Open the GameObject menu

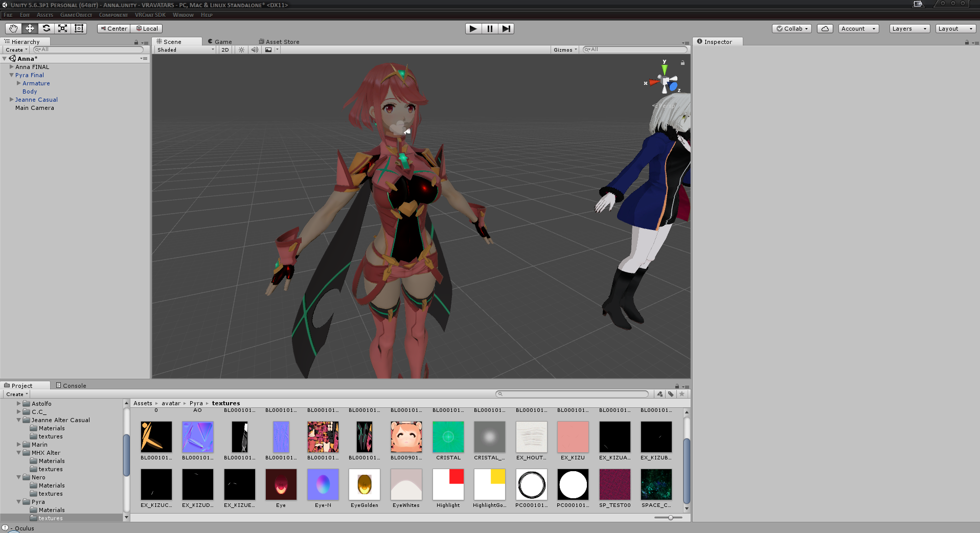coord(76,15)
